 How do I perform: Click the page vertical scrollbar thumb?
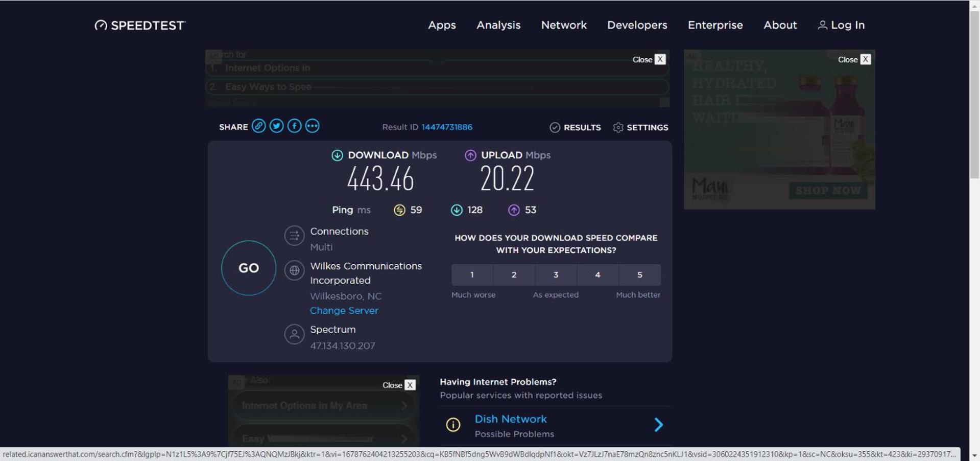pyautogui.click(x=974, y=95)
